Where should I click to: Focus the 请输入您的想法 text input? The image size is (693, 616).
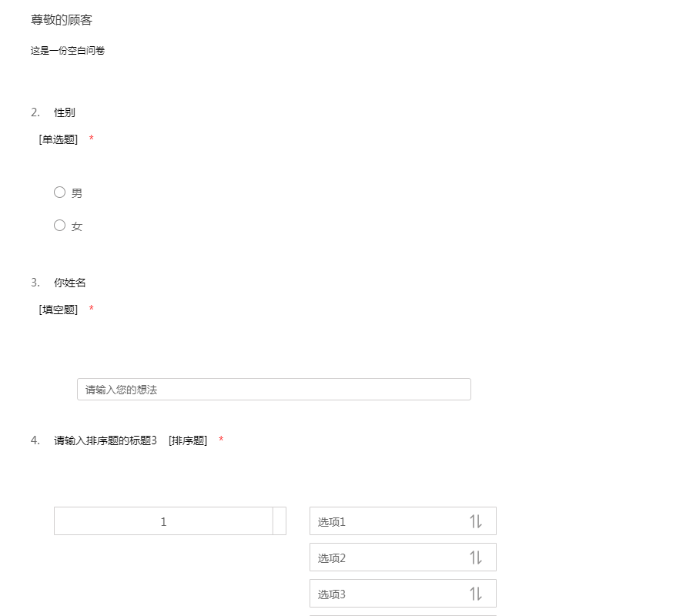click(x=273, y=390)
